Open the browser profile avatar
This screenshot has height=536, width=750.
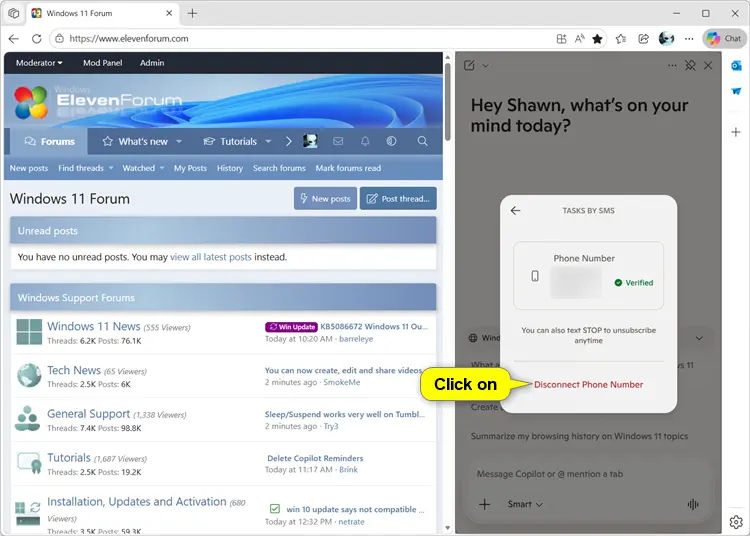(x=666, y=39)
